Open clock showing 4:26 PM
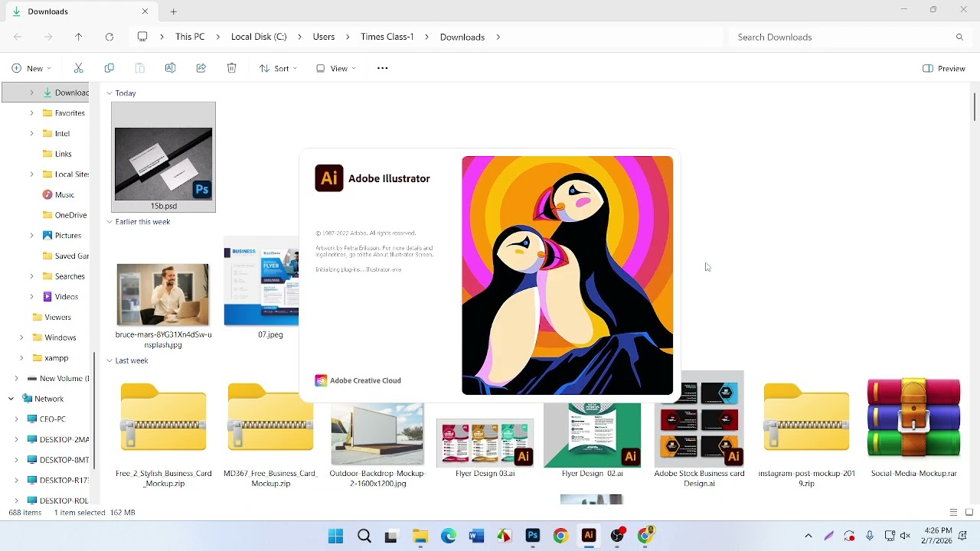 tap(938, 536)
